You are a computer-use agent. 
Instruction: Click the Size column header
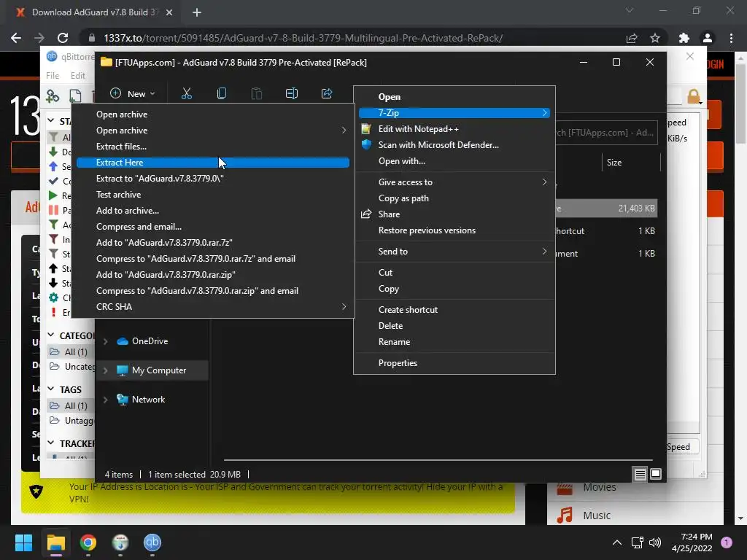pyautogui.click(x=614, y=163)
